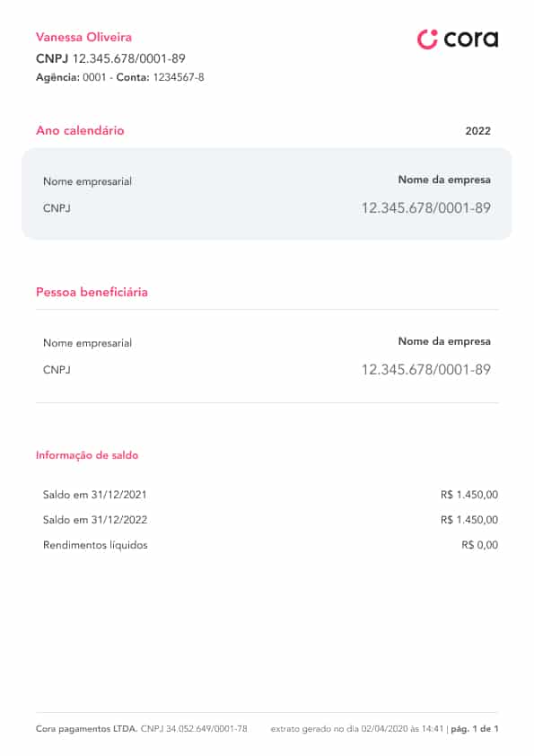Click the Saldo em 31/12/2021 label
534x756 pixels.
(x=94, y=494)
